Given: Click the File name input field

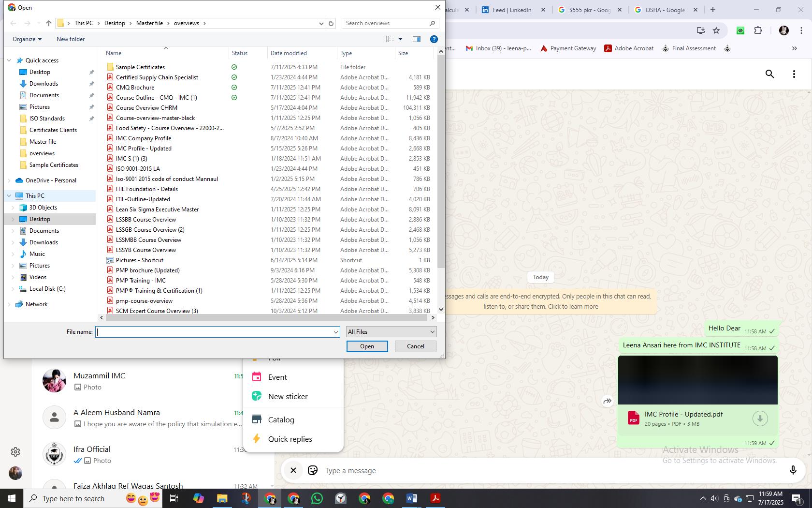Looking at the screenshot, I should (x=214, y=332).
